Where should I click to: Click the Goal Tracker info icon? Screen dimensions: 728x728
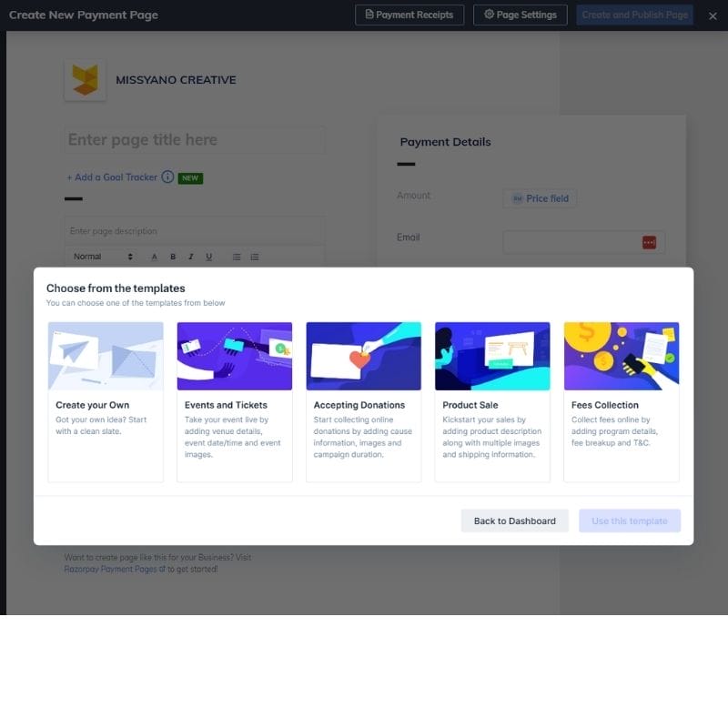click(167, 177)
